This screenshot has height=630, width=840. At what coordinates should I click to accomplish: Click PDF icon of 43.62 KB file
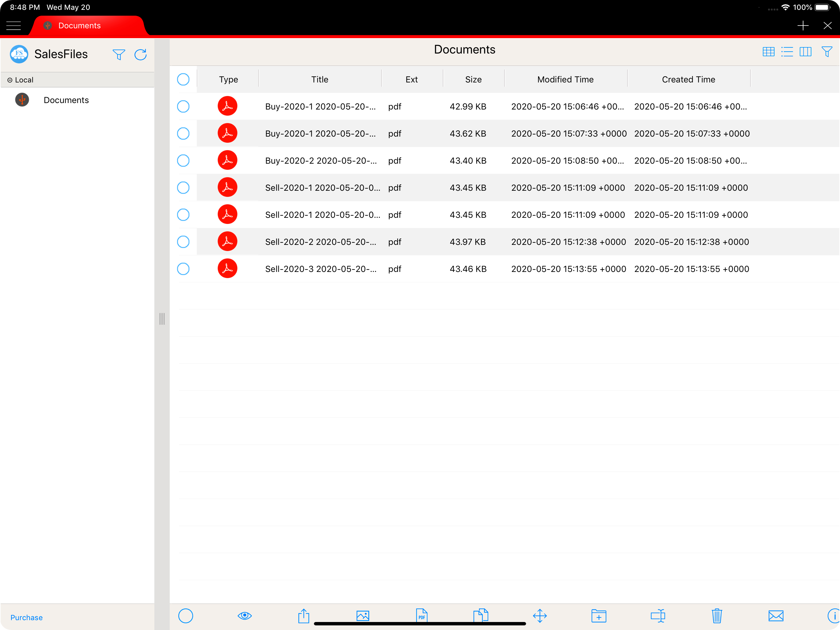pyautogui.click(x=228, y=133)
